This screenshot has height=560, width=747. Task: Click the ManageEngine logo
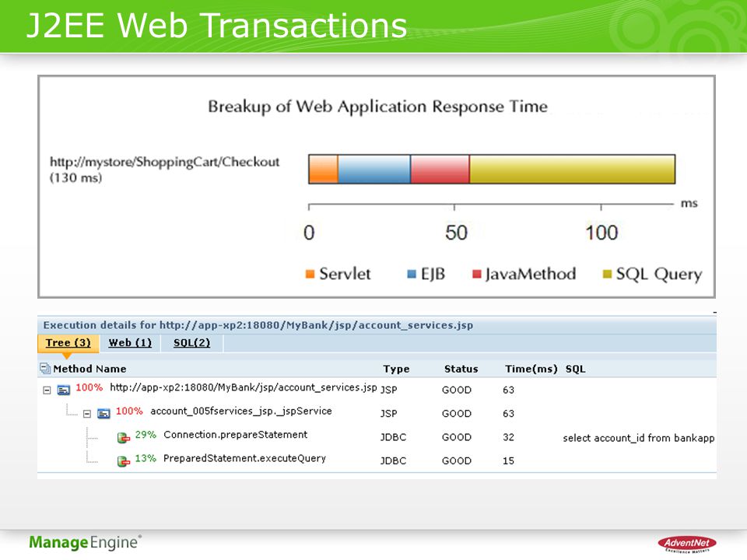click(x=85, y=542)
